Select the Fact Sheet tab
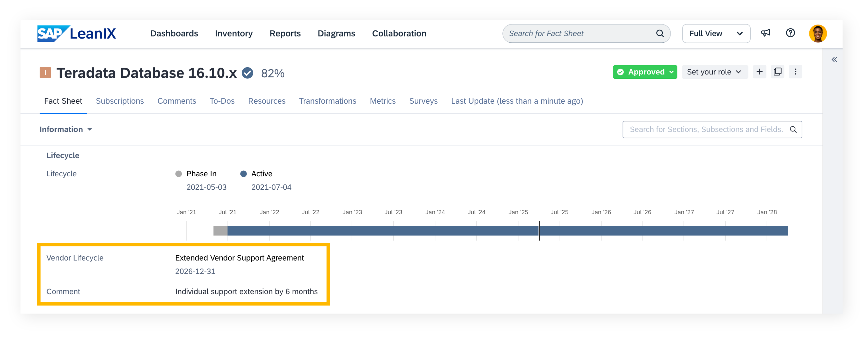 coord(63,101)
